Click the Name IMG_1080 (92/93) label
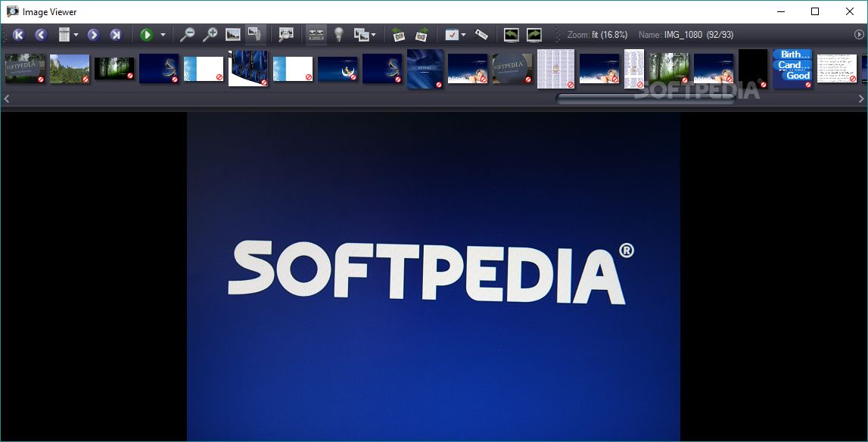 pyautogui.click(x=686, y=34)
